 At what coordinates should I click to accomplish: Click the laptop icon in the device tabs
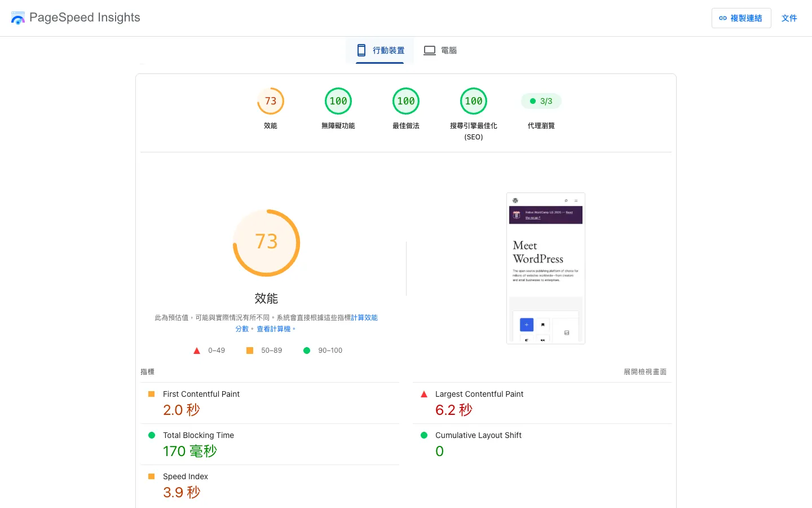coord(430,50)
